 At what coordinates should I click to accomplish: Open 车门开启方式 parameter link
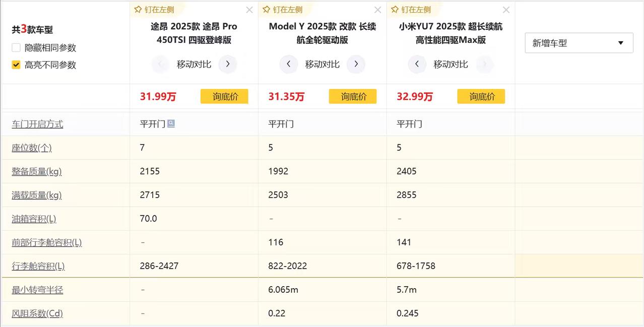[x=38, y=124]
